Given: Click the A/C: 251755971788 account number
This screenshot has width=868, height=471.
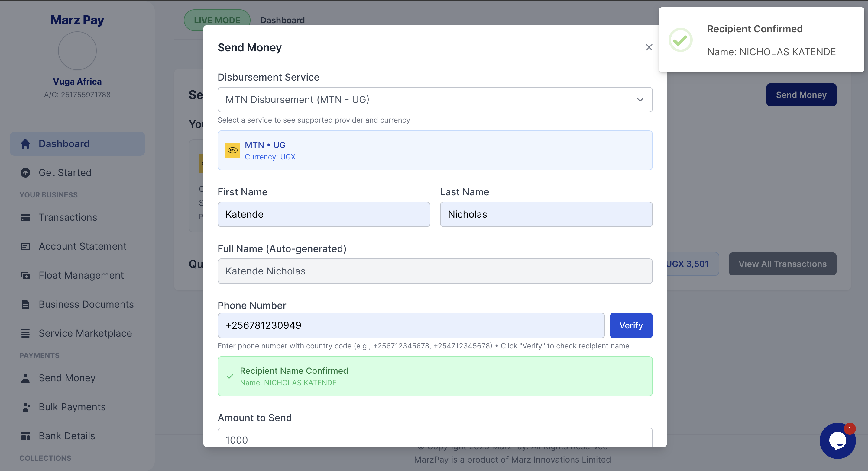Looking at the screenshot, I should (x=77, y=95).
